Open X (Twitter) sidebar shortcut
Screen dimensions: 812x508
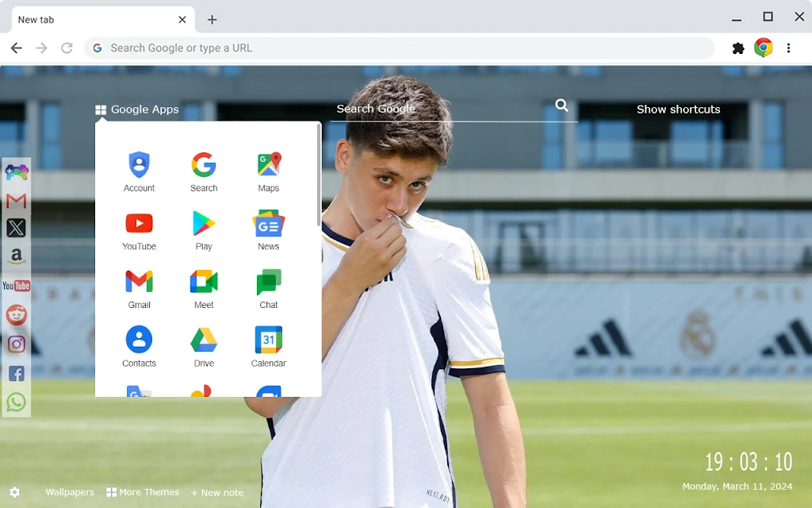coord(16,228)
